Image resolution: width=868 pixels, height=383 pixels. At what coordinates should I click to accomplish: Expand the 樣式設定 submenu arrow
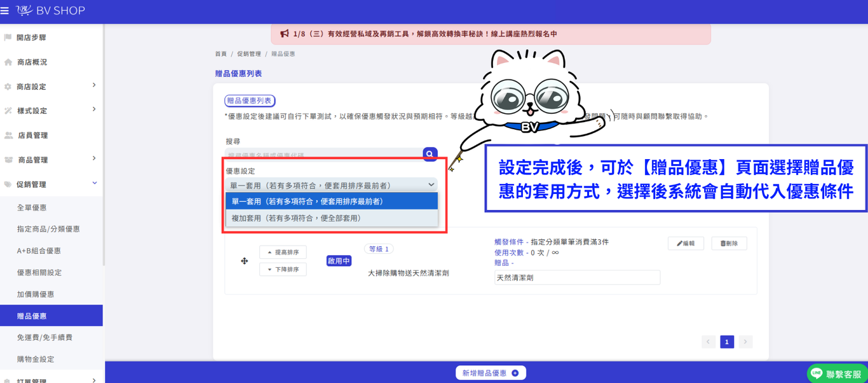(94, 109)
